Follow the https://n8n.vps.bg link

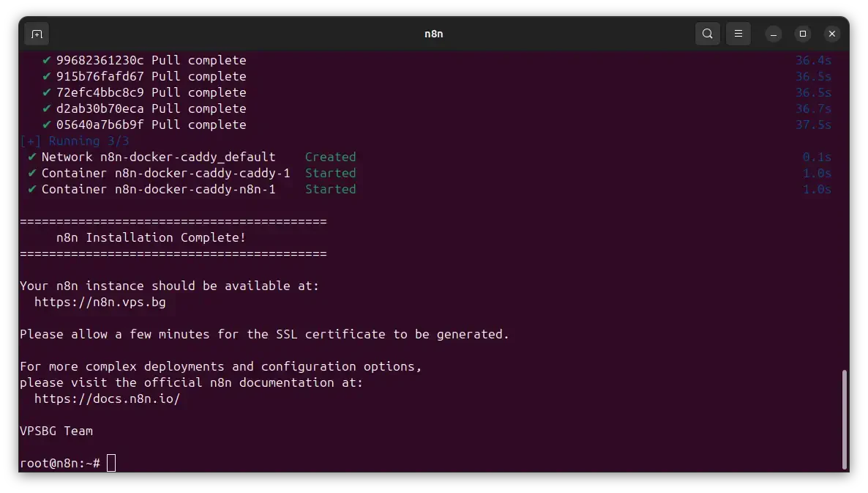coord(99,302)
